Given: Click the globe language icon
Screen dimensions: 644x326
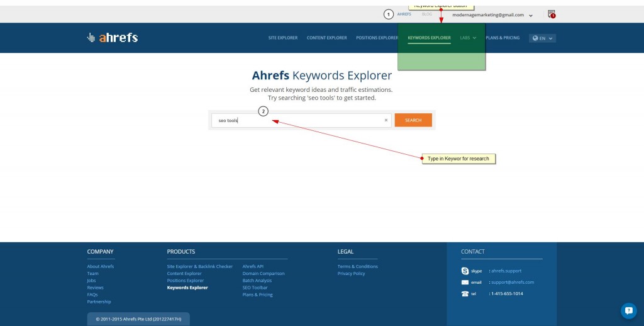Looking at the screenshot, I should [x=535, y=38].
